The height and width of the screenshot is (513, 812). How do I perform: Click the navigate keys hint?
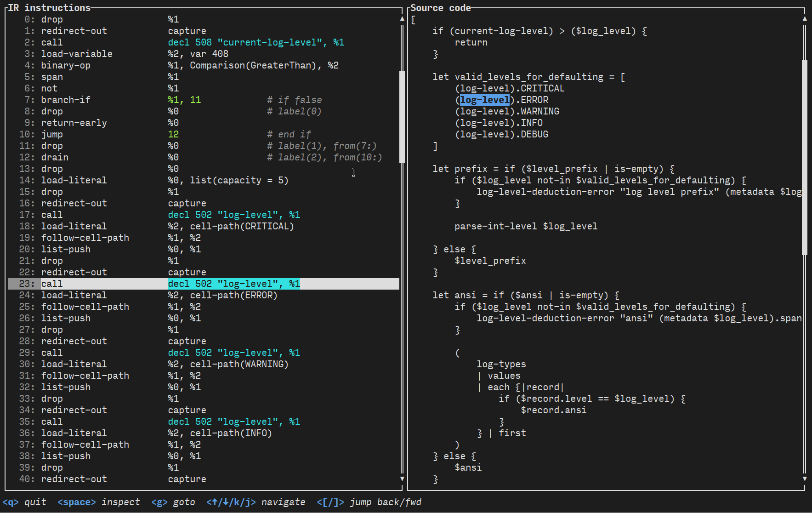[x=256, y=502]
